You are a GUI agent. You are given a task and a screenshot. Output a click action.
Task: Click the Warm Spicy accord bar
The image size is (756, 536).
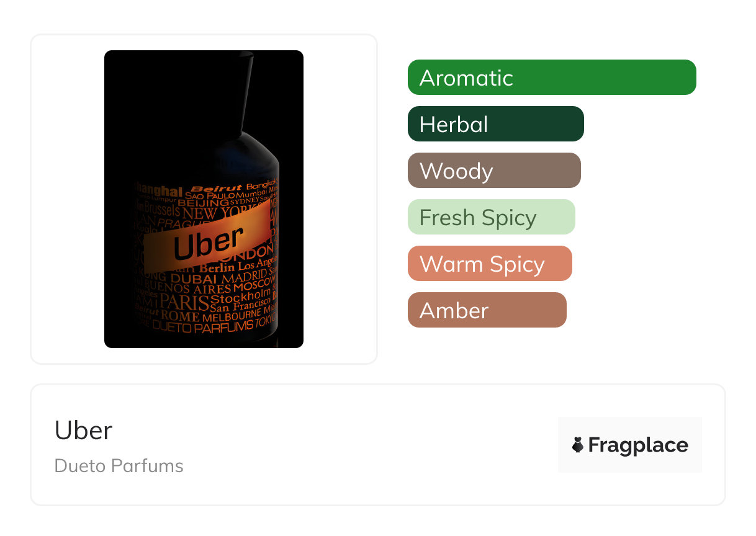(489, 264)
